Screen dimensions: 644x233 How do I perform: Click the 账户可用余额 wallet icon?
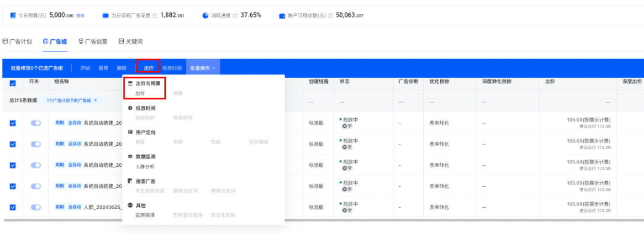coord(282,16)
